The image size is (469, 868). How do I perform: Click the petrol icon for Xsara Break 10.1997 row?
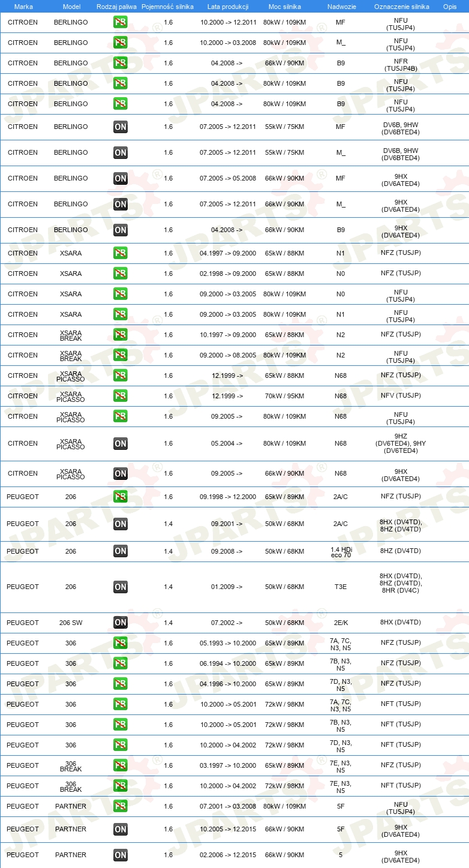[121, 335]
